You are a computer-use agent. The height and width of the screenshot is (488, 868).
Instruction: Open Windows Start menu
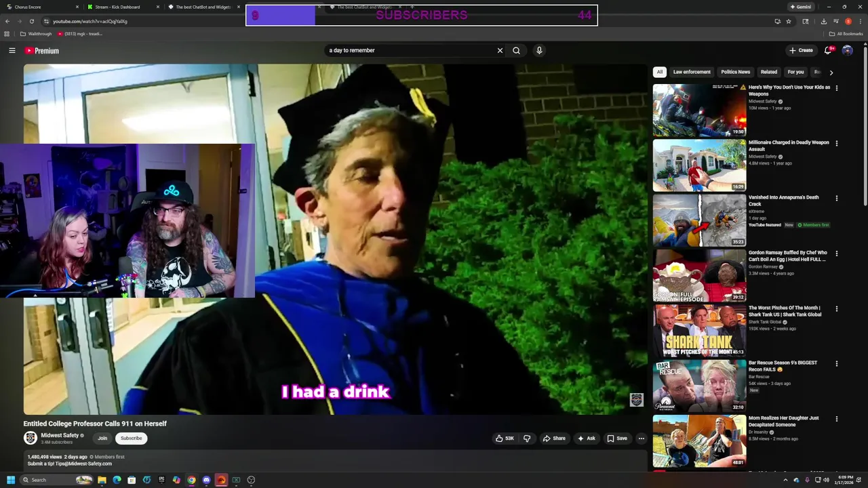[x=11, y=480]
